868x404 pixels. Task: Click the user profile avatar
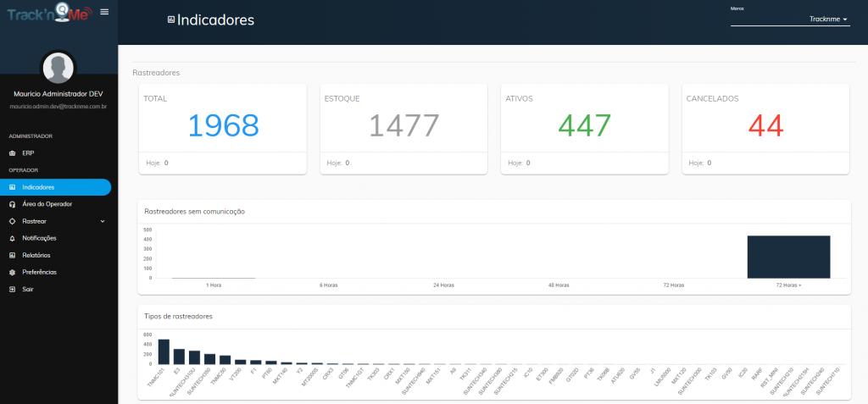point(58,68)
